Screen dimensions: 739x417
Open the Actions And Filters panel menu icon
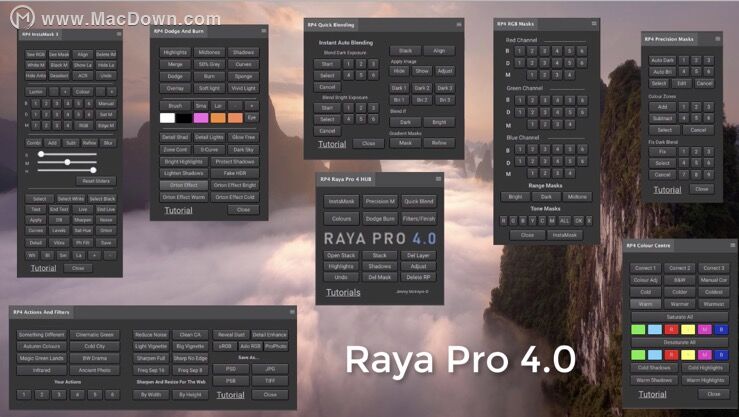tap(292, 311)
